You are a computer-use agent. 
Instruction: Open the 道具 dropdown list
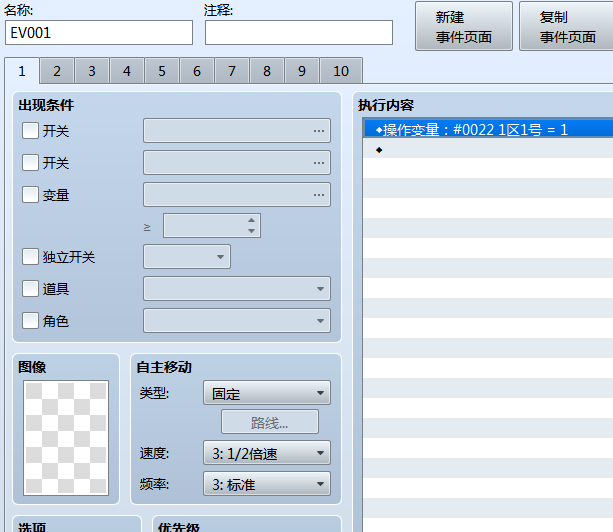(x=237, y=289)
